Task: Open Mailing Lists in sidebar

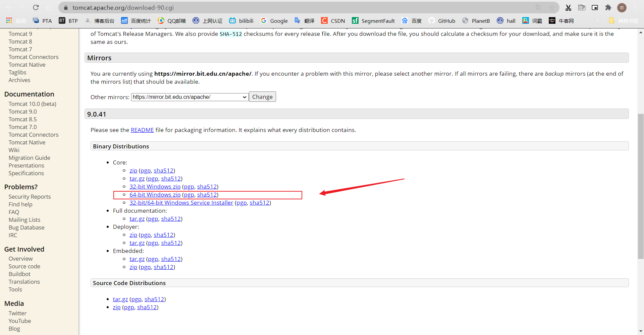Action: click(24, 220)
